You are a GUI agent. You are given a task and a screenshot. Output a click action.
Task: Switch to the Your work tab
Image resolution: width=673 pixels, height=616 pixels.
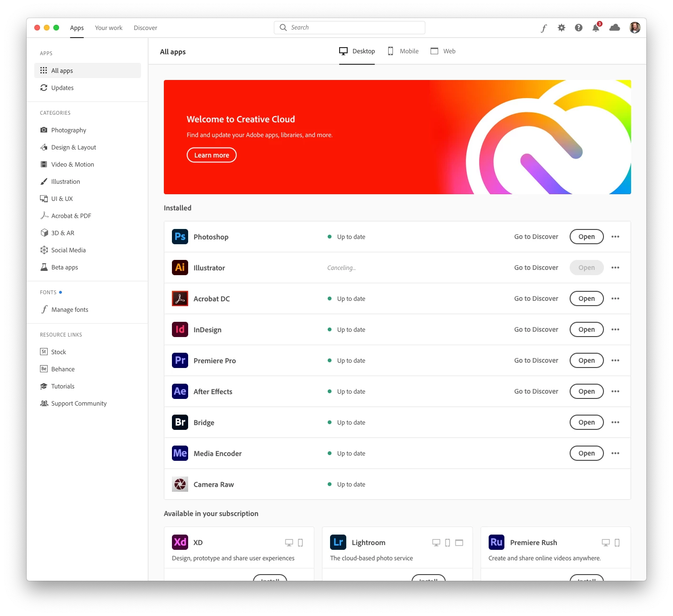click(109, 28)
